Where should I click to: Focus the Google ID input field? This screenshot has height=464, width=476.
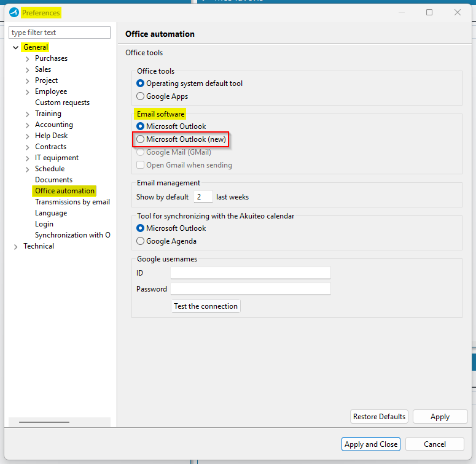[250, 273]
